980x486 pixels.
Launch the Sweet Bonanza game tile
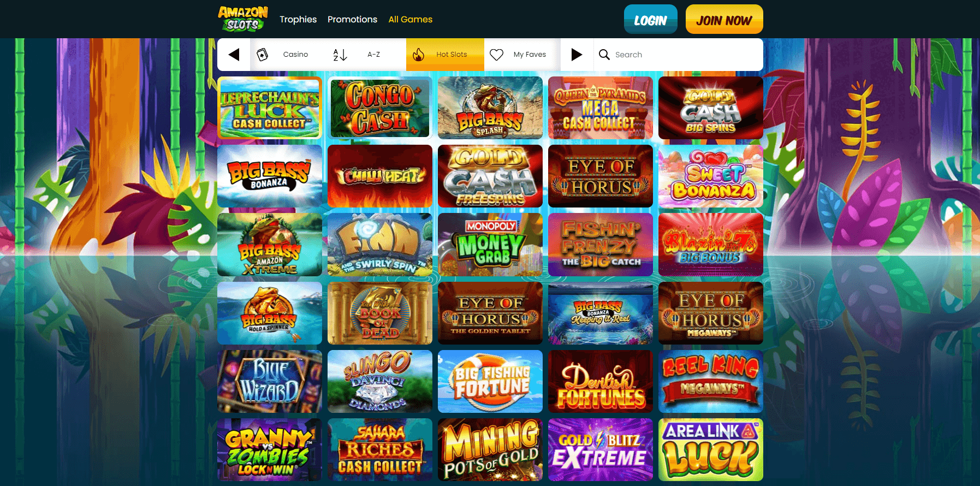coord(711,176)
